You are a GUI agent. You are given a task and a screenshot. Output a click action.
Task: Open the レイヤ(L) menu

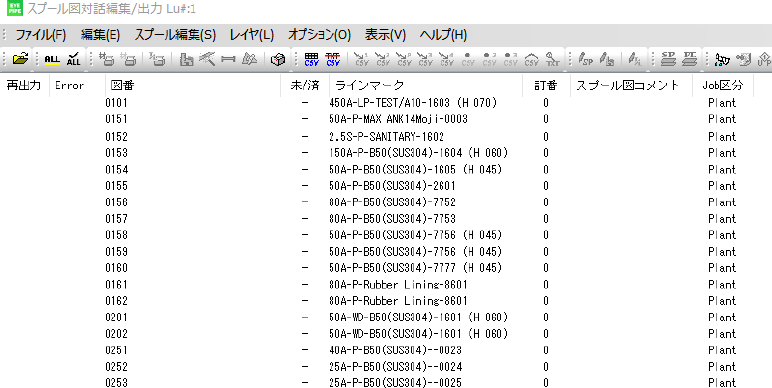[252, 35]
